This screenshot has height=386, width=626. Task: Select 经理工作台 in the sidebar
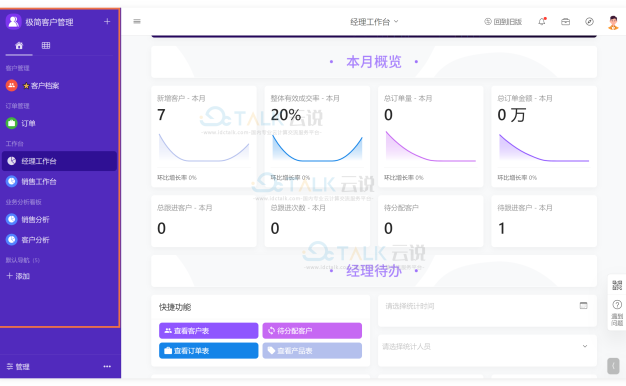coord(59,161)
